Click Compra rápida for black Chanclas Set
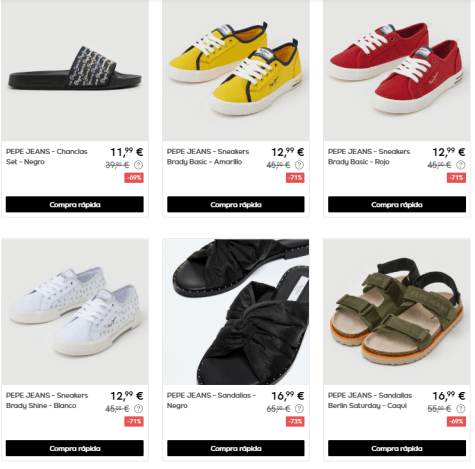This screenshot has width=475, height=469. click(x=75, y=204)
